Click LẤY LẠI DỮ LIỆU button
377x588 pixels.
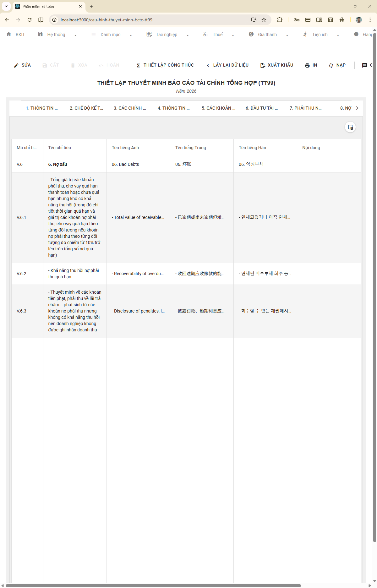coord(227,65)
